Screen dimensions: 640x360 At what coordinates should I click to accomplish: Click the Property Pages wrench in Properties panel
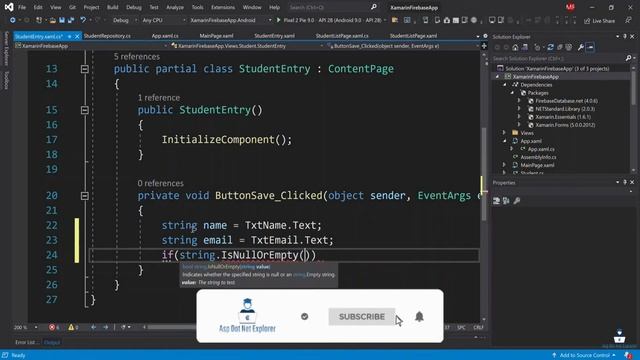(517, 200)
